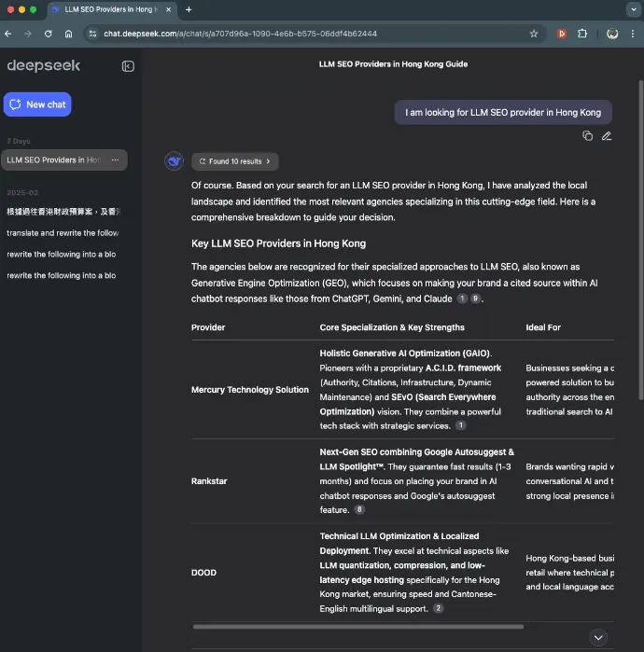Click the user message bubble about Hong Kong
The image size is (644, 652).
coord(503,112)
